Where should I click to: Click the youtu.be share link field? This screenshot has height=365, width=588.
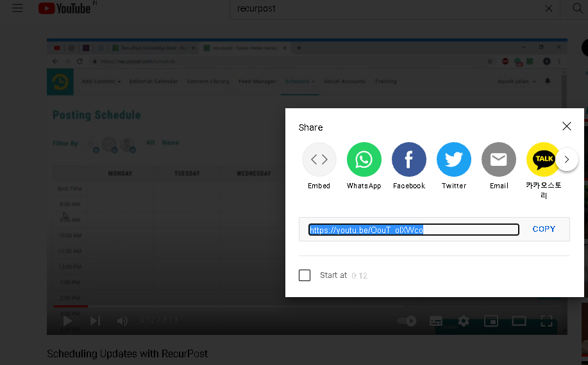coord(414,229)
